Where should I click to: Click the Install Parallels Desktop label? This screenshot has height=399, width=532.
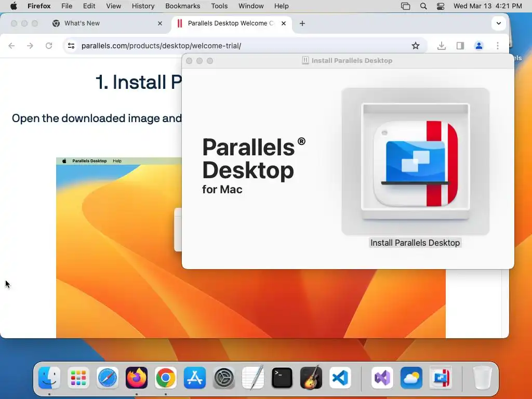pyautogui.click(x=415, y=243)
